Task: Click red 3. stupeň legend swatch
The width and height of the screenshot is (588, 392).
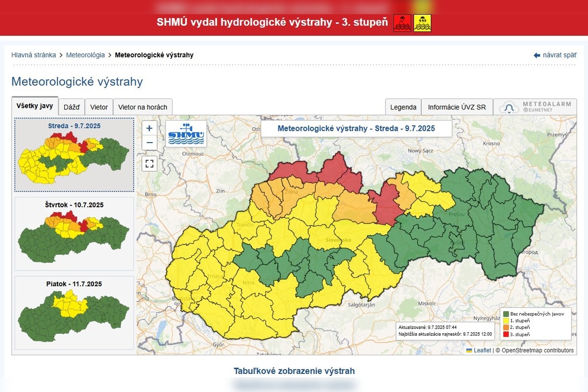Action: tap(506, 334)
